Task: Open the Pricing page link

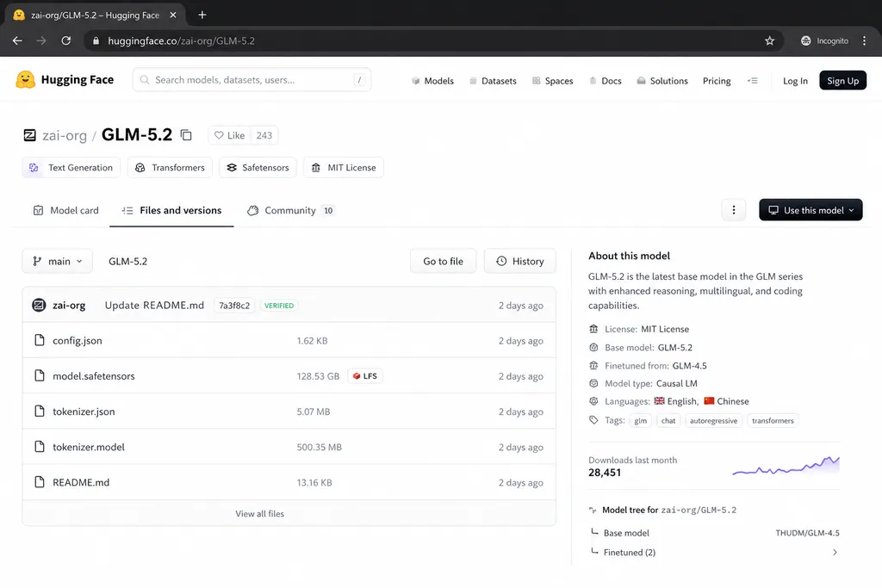Action: pyautogui.click(x=717, y=80)
